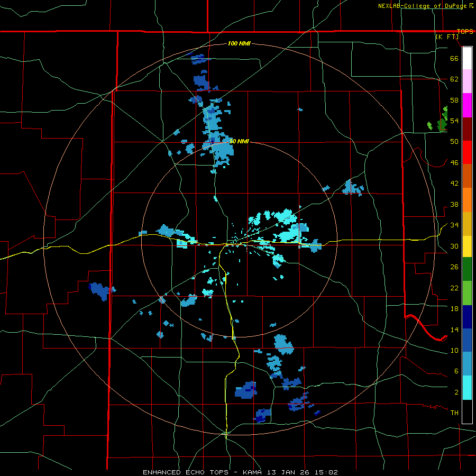This screenshot has width=476, height=476.
Task: Pick the cyan legend swatch
Action: point(467,388)
